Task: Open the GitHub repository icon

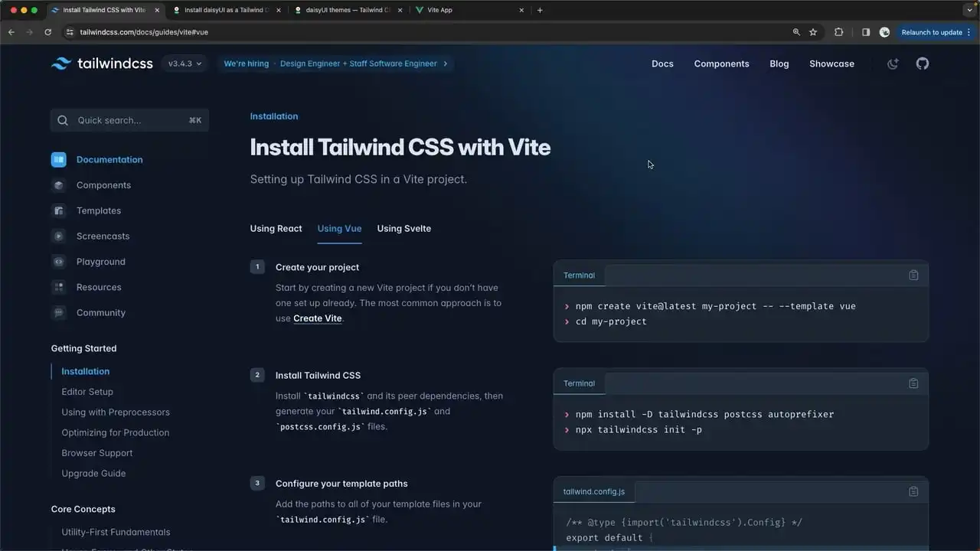Action: (x=923, y=64)
